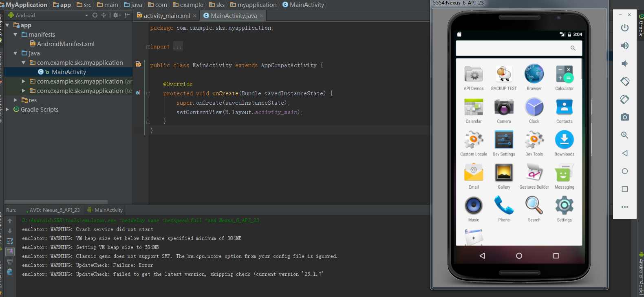Click emulator sidebar Home circle
Viewport: 644px width, 297px height.
click(x=625, y=171)
